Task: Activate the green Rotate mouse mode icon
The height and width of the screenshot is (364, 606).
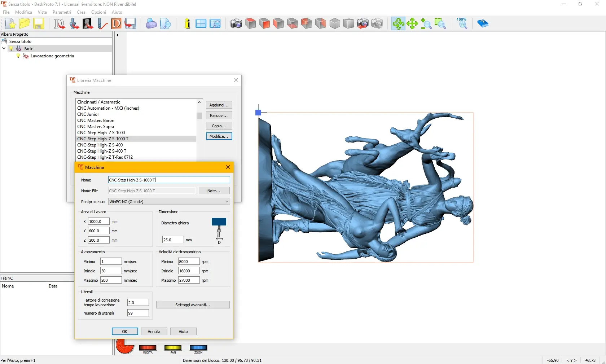Action: (x=398, y=23)
